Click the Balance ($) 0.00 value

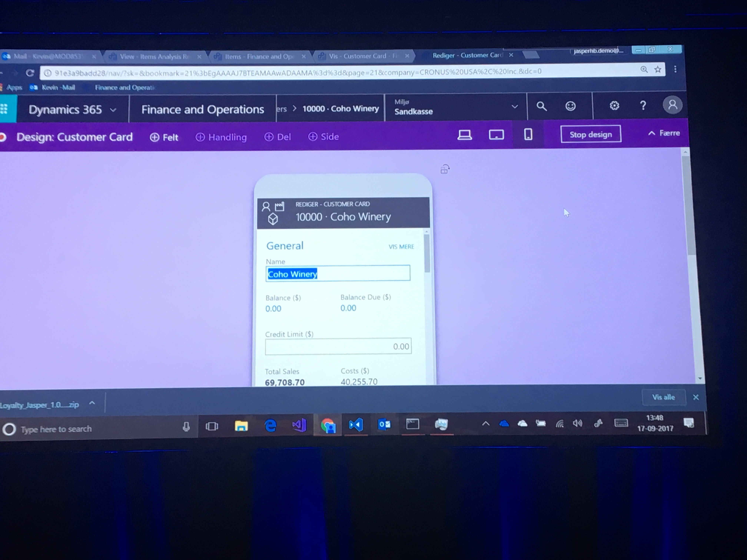273,309
